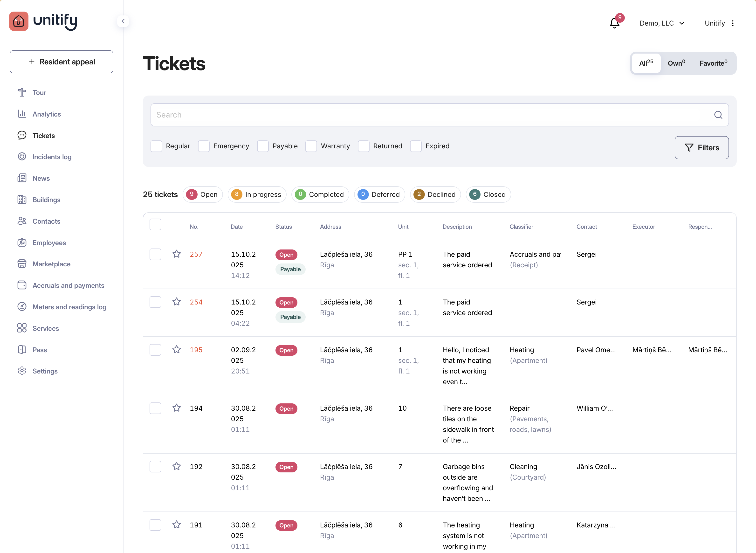
Task: Tick the Warranty checkbox
Action: pyautogui.click(x=311, y=146)
